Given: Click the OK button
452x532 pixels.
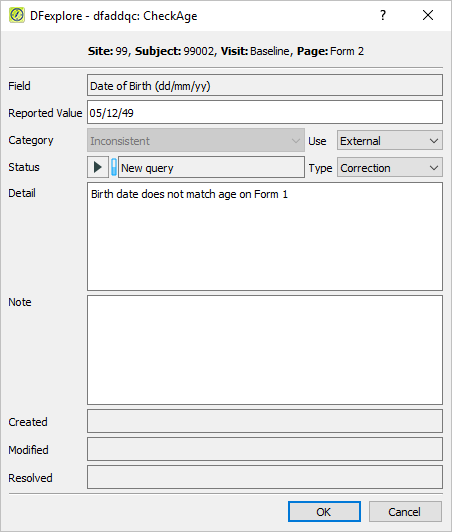Looking at the screenshot, I should click(324, 512).
